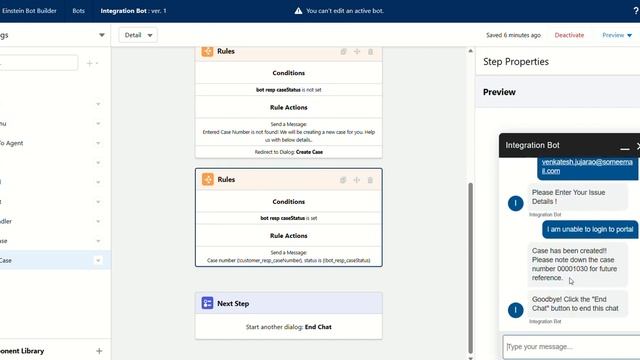Open the Preview dropdown menu
640x360 pixels.
[x=617, y=35]
